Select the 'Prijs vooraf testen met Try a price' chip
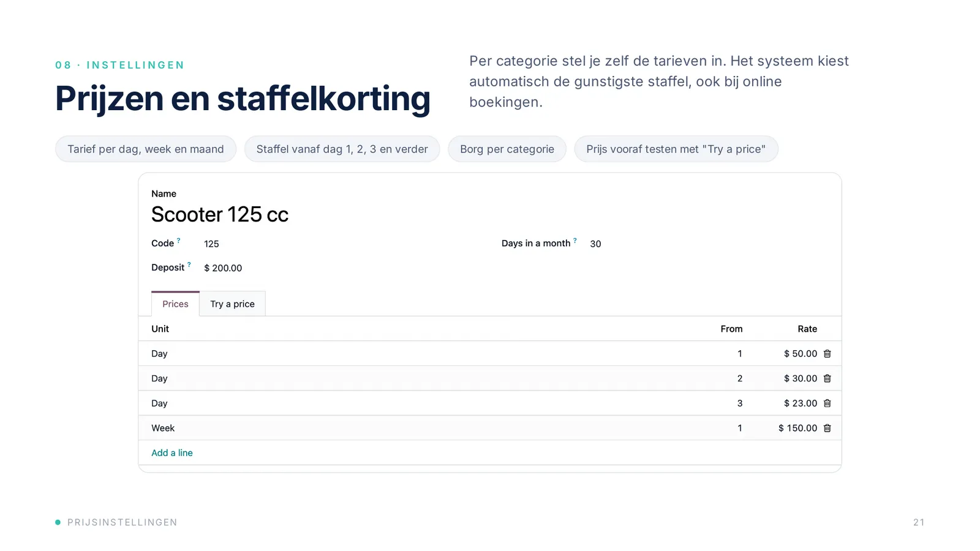Image resolution: width=980 pixels, height=551 pixels. 676,149
